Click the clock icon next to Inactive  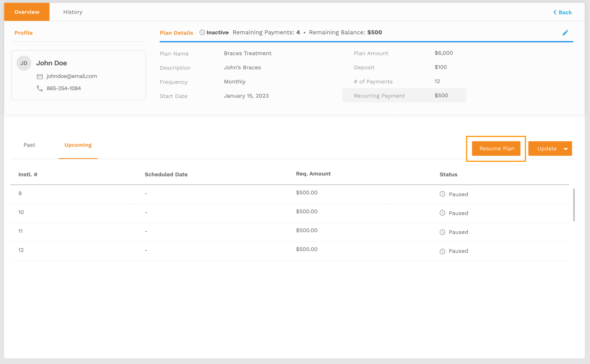point(202,33)
